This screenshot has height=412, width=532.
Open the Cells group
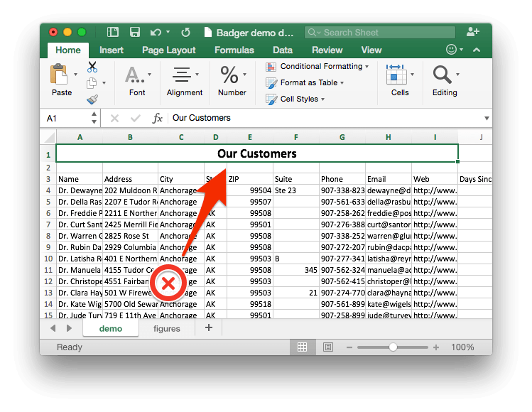[400, 81]
